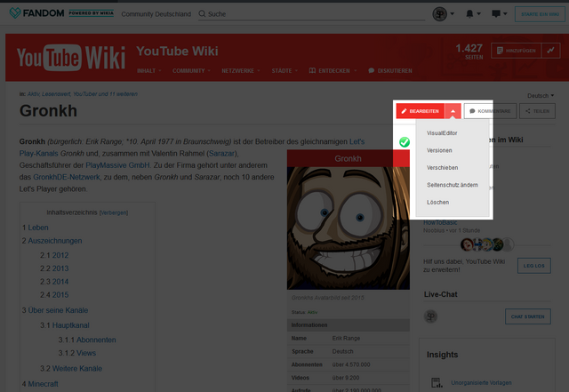
Task: Open the Aktiv category link
Action: [33, 94]
